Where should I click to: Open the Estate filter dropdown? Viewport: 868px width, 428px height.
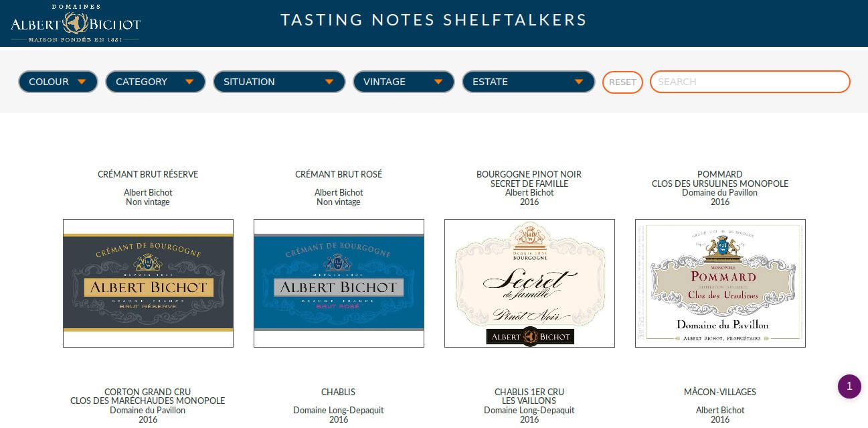click(528, 82)
